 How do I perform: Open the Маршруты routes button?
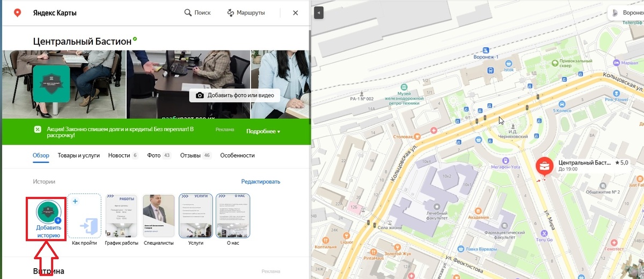(246, 13)
